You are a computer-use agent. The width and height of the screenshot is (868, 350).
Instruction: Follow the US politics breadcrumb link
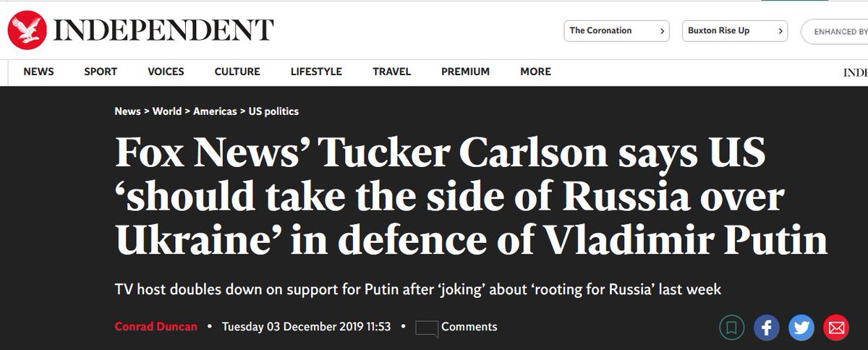coord(273,111)
